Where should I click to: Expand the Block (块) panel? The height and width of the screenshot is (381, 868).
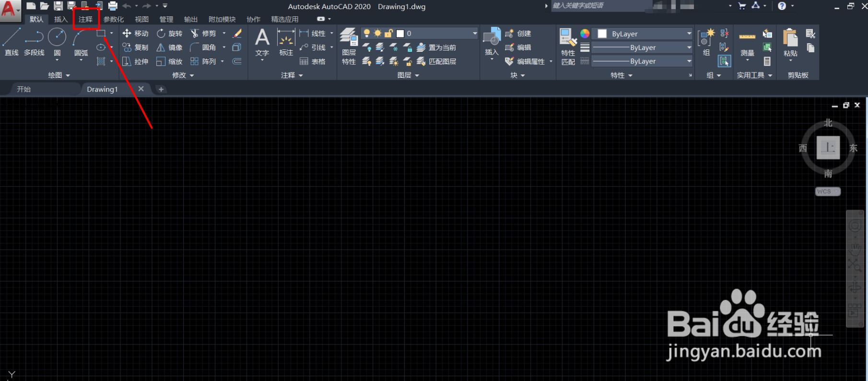(x=517, y=75)
